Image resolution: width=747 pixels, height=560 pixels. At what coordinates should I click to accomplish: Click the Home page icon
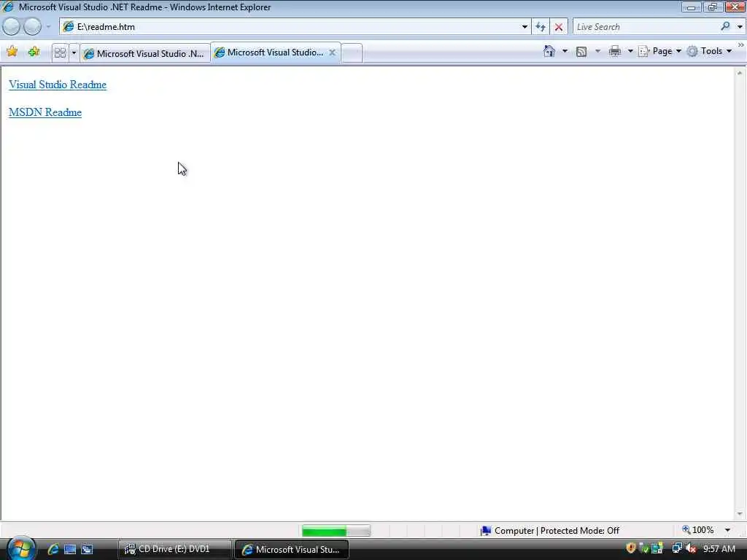coord(549,51)
